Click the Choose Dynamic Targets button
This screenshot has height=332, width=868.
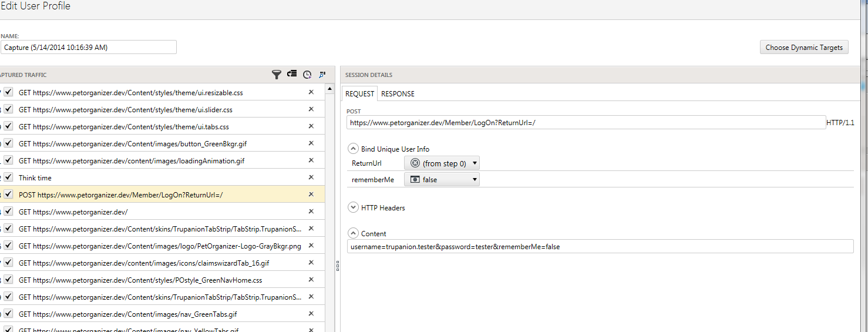click(x=803, y=48)
